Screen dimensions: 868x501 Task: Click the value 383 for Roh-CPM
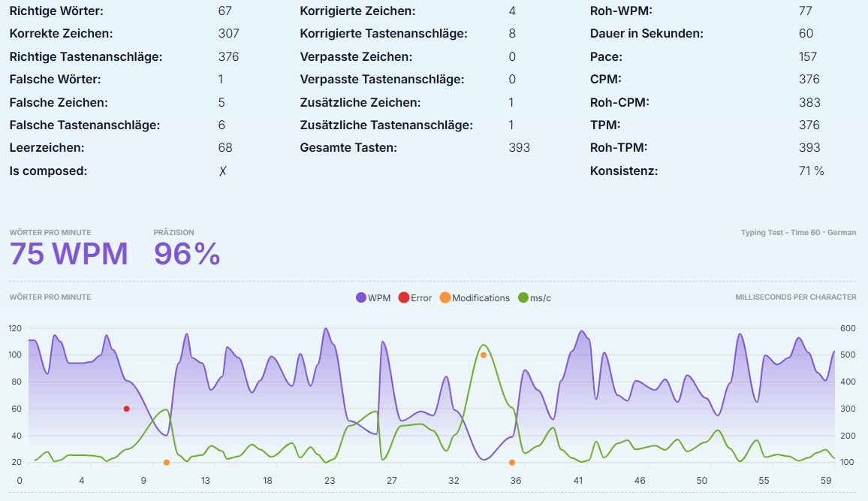click(x=809, y=102)
